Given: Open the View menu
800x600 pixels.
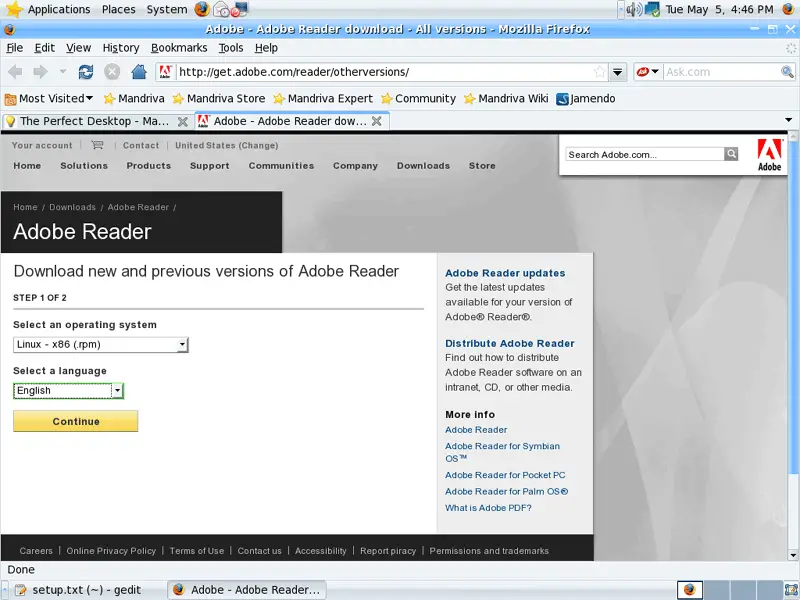Looking at the screenshot, I should pyautogui.click(x=78, y=48).
